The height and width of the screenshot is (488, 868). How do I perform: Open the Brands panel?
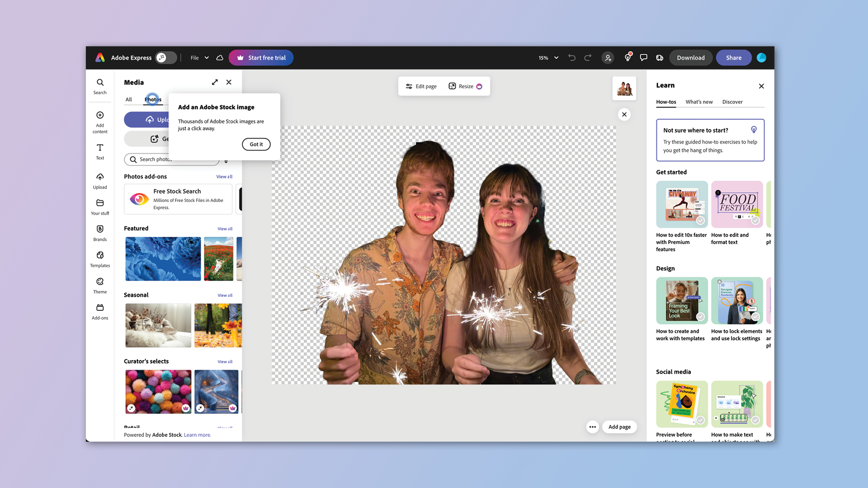(99, 233)
